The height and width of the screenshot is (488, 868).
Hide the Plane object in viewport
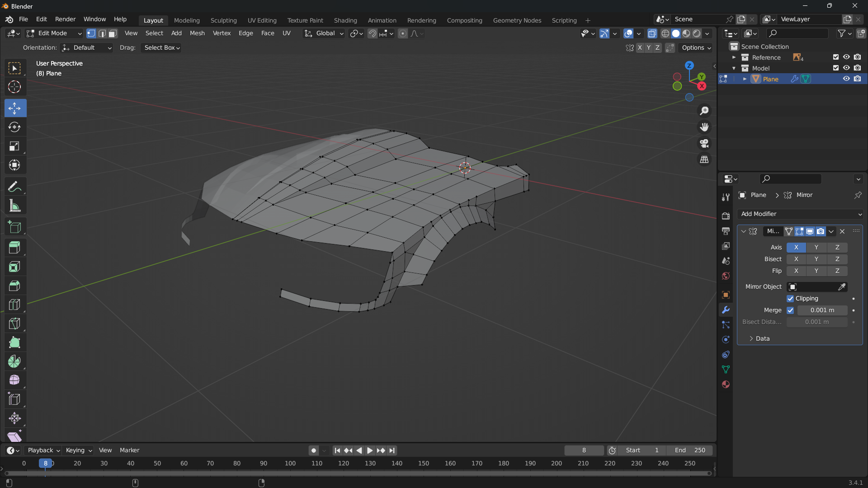click(846, 79)
